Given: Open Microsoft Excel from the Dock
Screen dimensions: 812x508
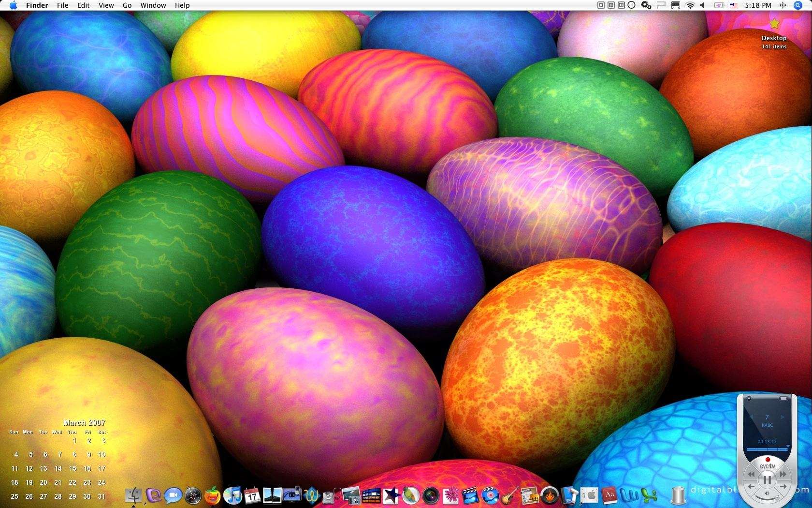Looking at the screenshot, I should tap(649, 495).
